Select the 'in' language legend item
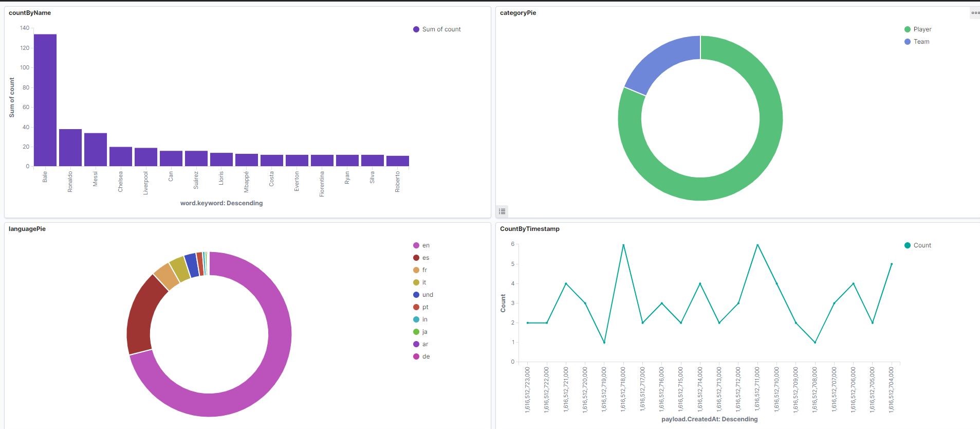Image resolution: width=980 pixels, height=429 pixels. pyautogui.click(x=420, y=319)
